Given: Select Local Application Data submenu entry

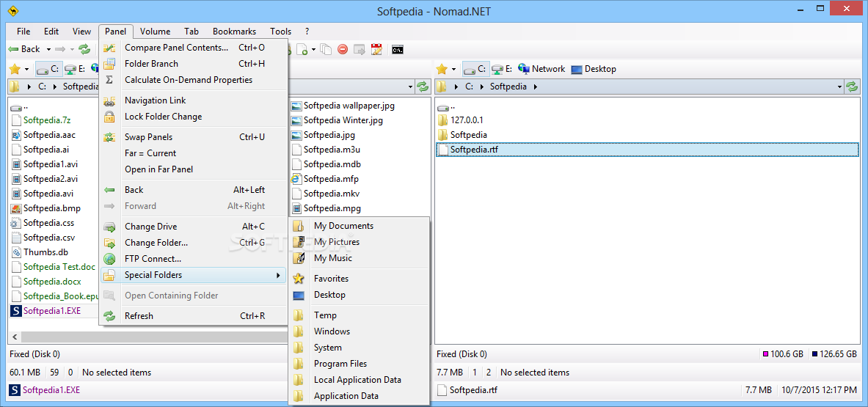Looking at the screenshot, I should pyautogui.click(x=359, y=380).
